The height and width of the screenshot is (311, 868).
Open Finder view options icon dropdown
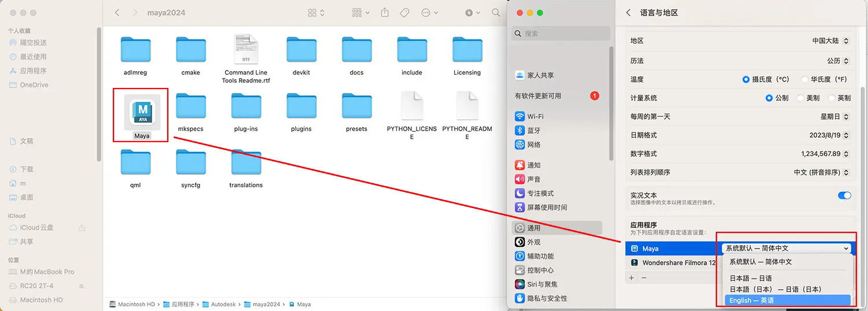tap(317, 12)
